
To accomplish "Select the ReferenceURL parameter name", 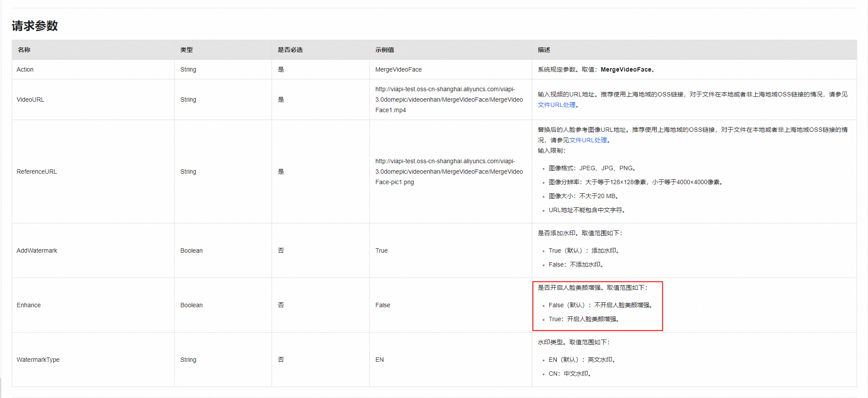I will [x=37, y=172].
